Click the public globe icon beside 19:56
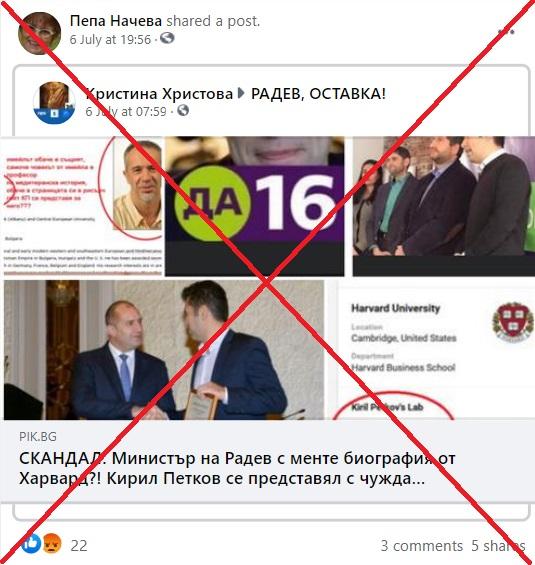 [x=167, y=38]
